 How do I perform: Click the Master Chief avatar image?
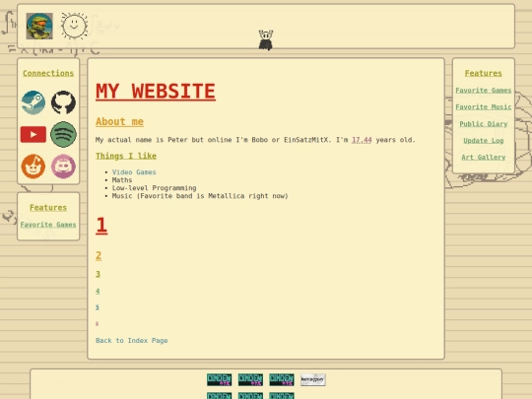tap(39, 27)
